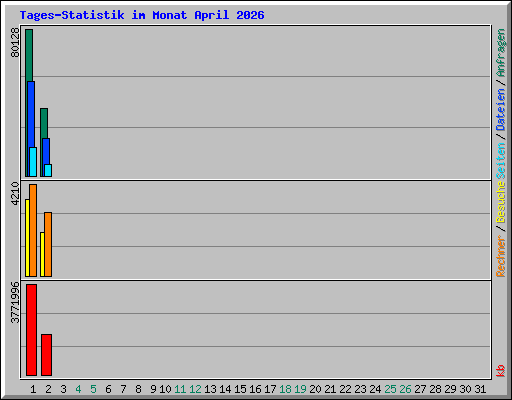Click green weekend day label 25
Image resolution: width=512 pixels, height=400 pixels.
click(390, 389)
